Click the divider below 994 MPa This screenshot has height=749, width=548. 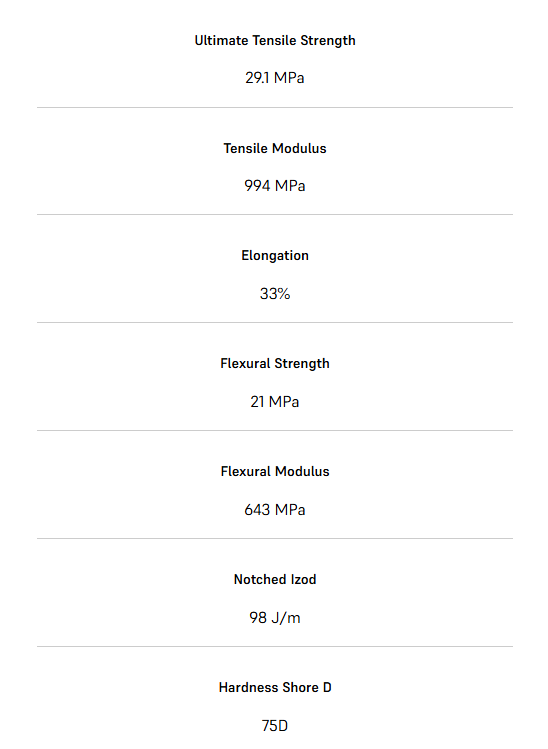coord(275,214)
